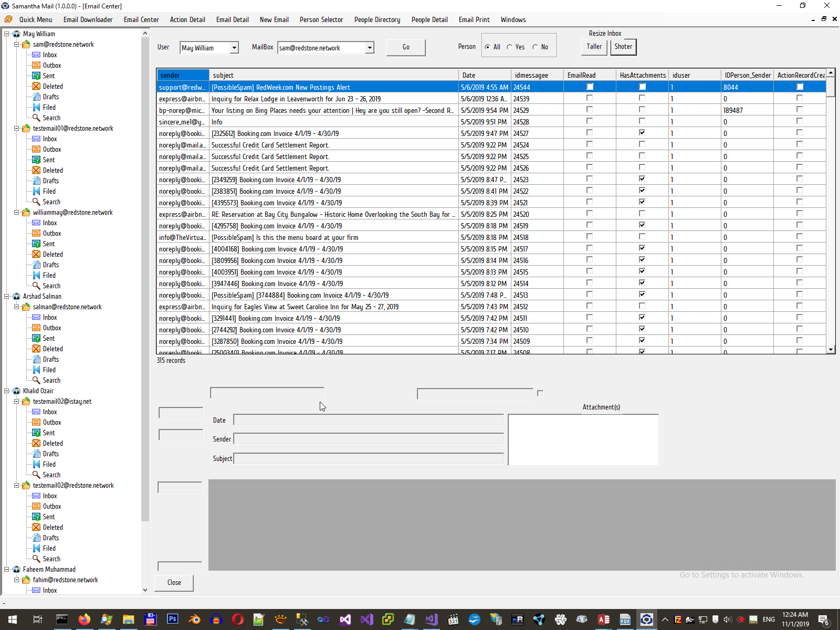Click the email grid vertical scrollbar thumb

tap(831, 88)
